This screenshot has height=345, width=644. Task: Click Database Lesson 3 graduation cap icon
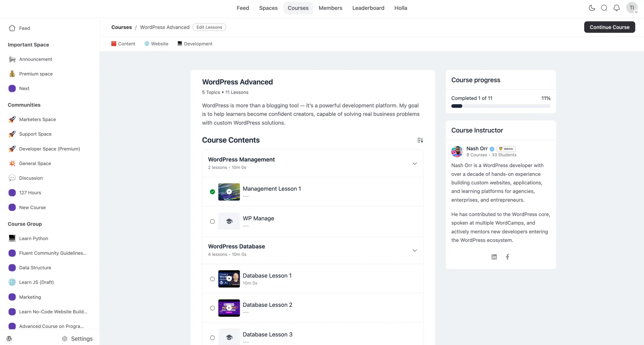229,337
